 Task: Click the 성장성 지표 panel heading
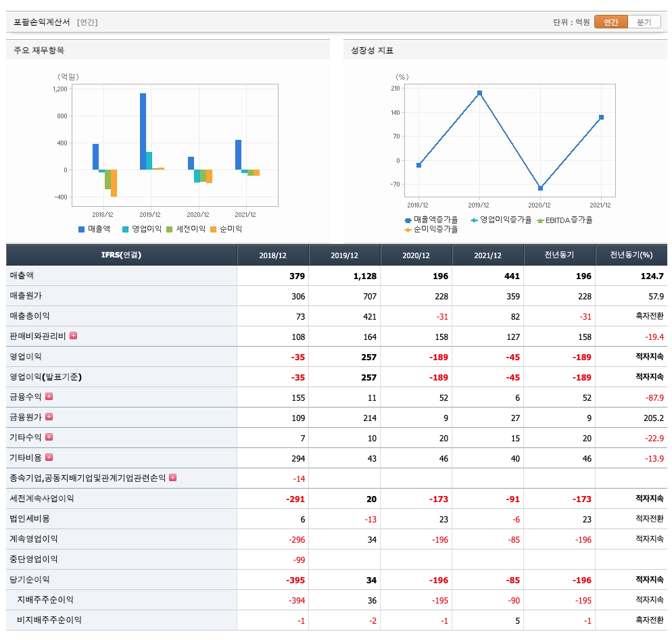372,50
